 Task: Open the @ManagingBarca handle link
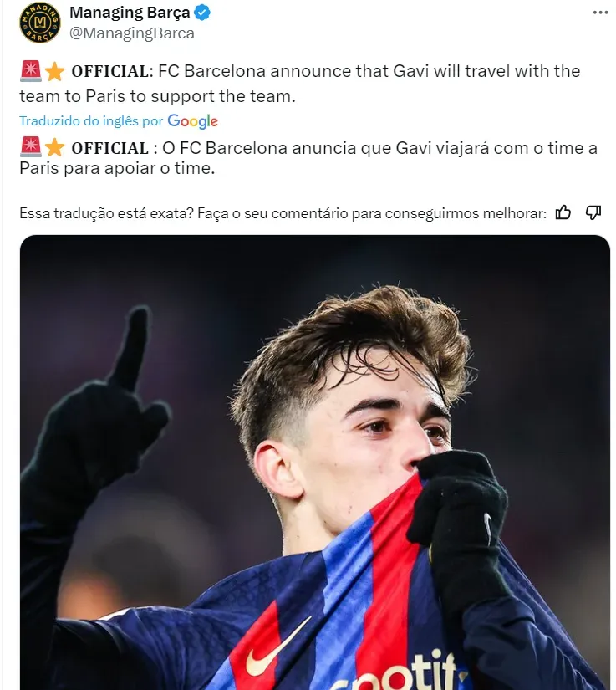(132, 33)
